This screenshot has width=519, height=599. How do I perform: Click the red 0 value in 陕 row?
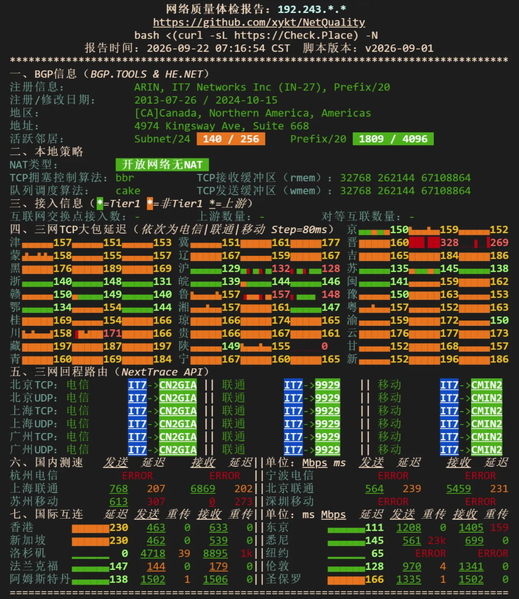pos(324,346)
